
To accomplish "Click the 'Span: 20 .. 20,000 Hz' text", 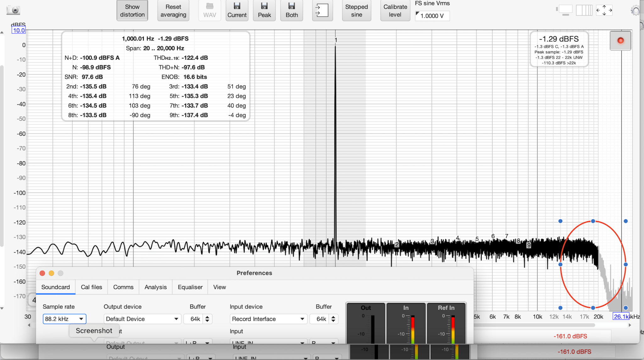I will 155,48.
